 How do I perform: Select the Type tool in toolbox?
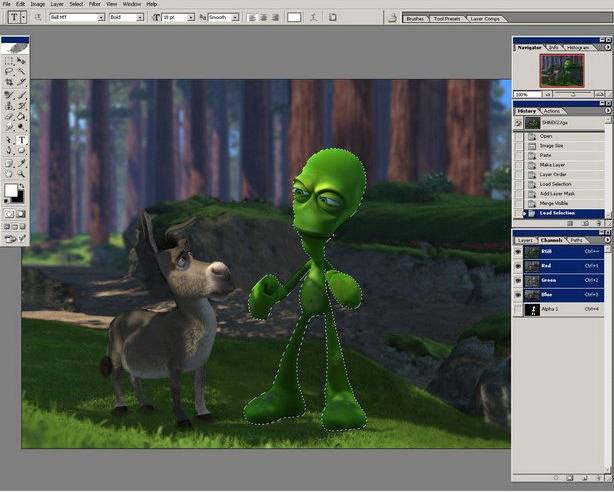(x=21, y=140)
